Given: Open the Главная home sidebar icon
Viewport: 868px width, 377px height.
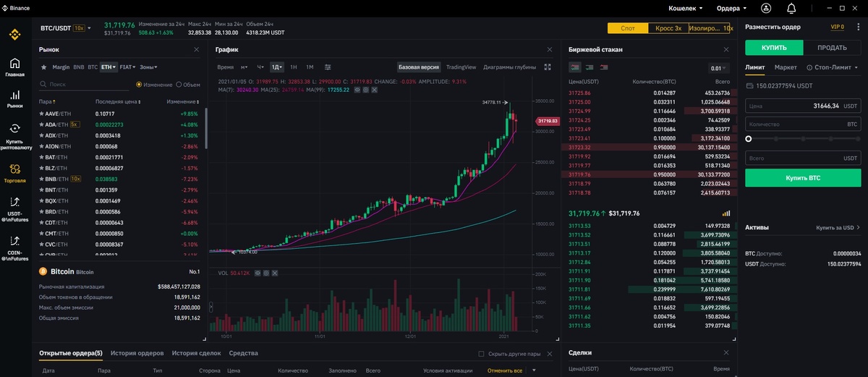Looking at the screenshot, I should point(14,64).
